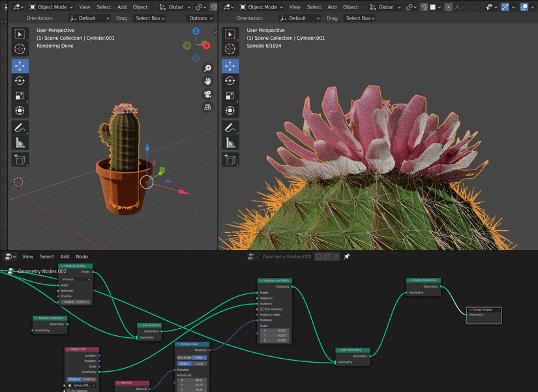Open the View menu in the 3D viewport
This screenshot has width=538, height=392.
tap(85, 7)
